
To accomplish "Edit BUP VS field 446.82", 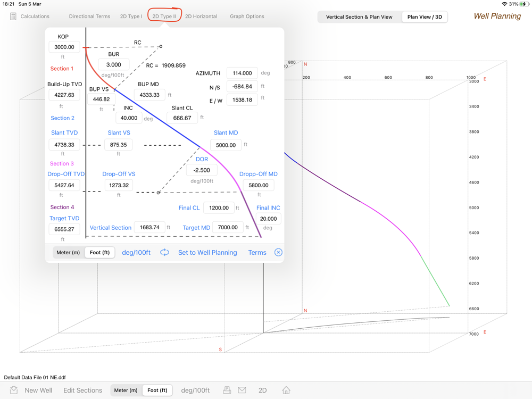I will tap(102, 99).
